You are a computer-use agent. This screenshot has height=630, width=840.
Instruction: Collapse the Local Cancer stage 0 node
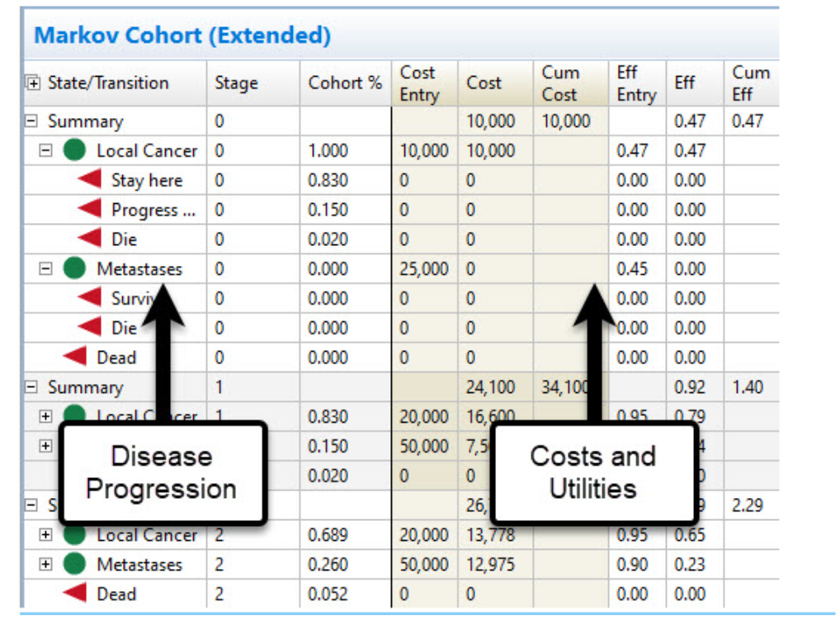[47, 151]
